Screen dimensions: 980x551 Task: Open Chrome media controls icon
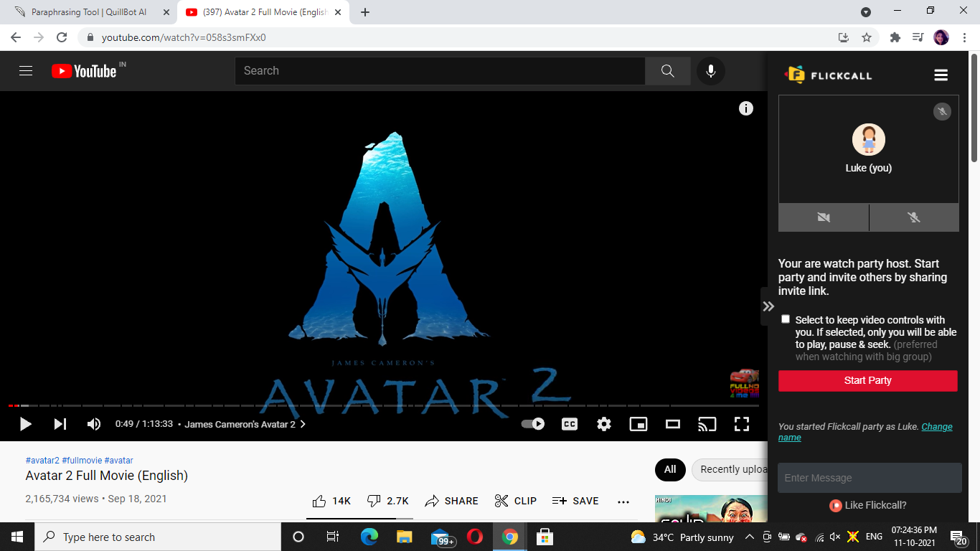(918, 37)
